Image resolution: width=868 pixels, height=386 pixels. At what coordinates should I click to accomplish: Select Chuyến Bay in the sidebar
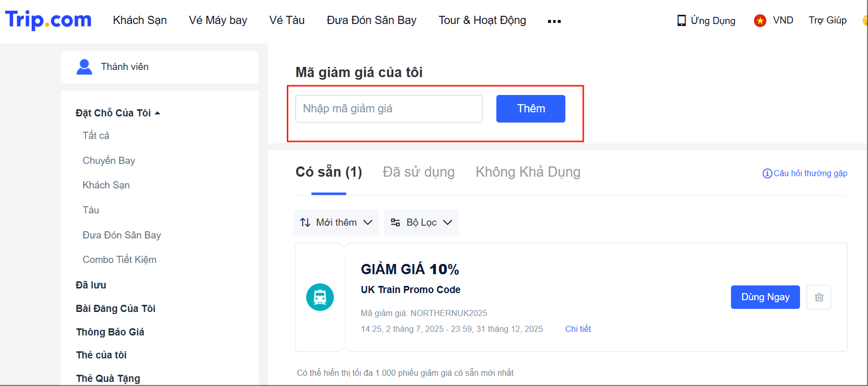tap(109, 160)
